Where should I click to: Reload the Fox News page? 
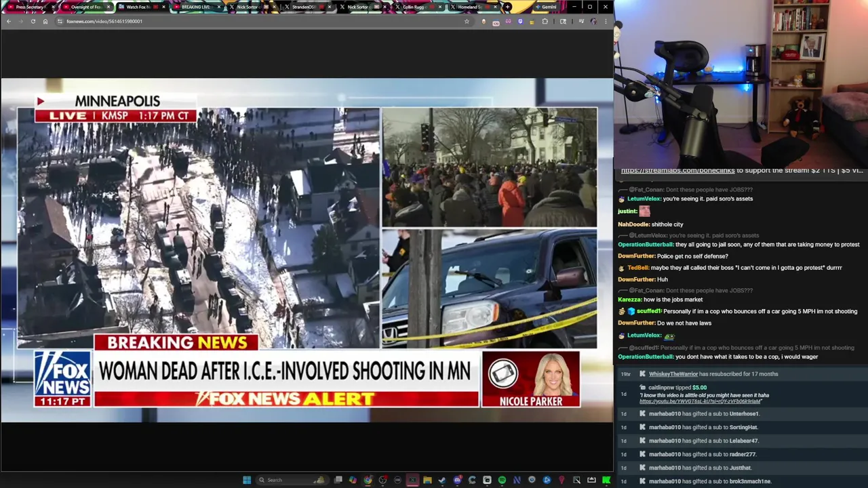pos(33,21)
